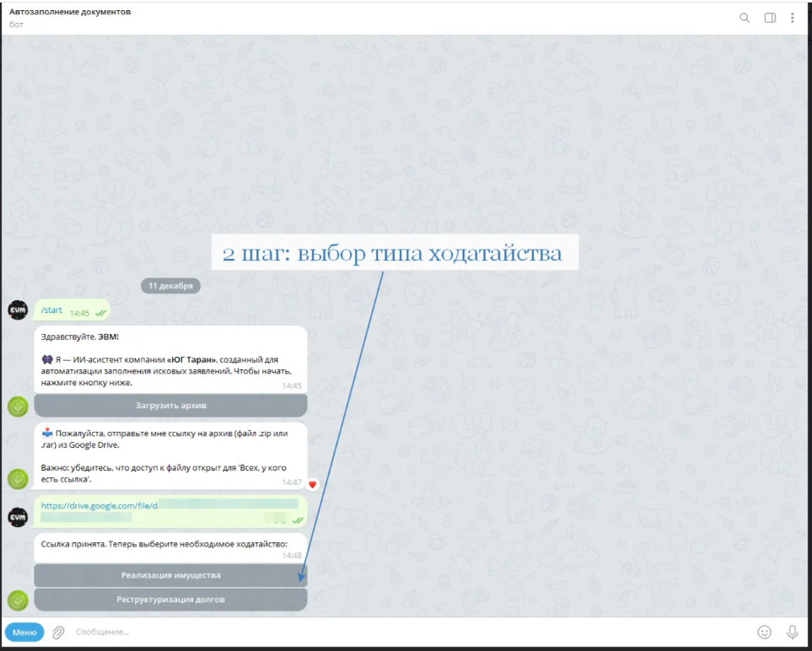This screenshot has height=651, width=812.
Task: Open the drive.google.com file link
Action: pyautogui.click(x=99, y=505)
